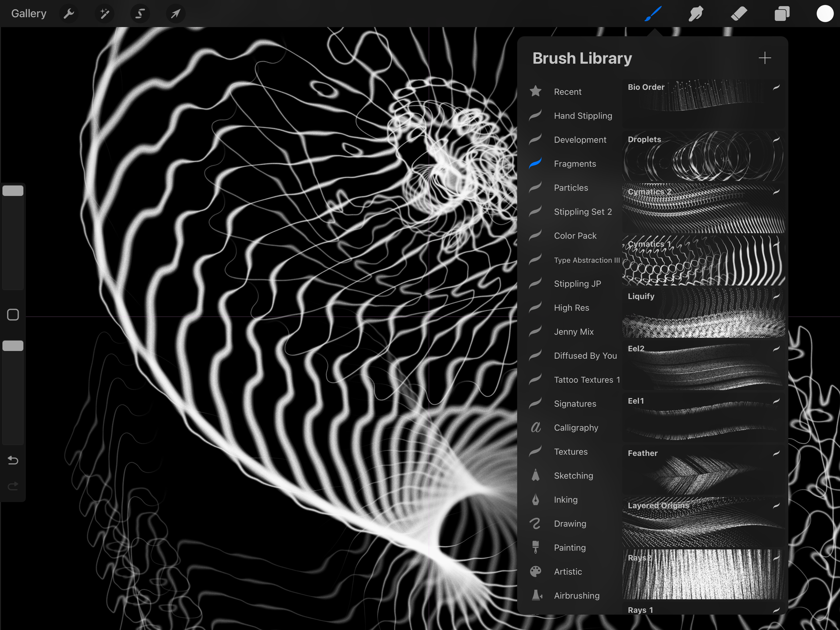Image resolution: width=840 pixels, height=630 pixels.
Task: Select the Eraser tool
Action: [x=739, y=14]
